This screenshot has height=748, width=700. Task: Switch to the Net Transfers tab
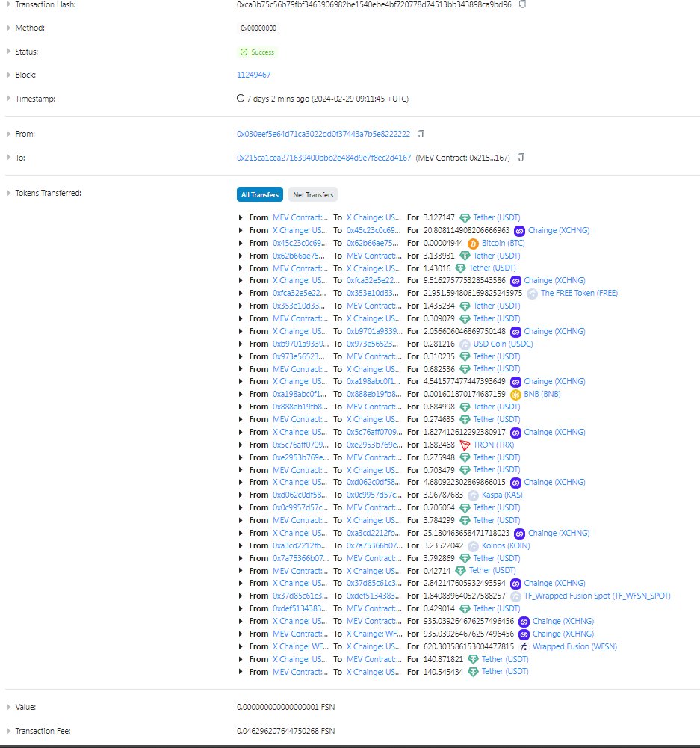[313, 194]
